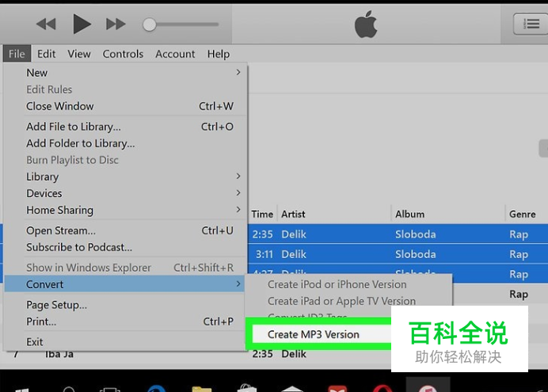Click the Iba Ja song title
The image size is (548, 392).
(59, 354)
